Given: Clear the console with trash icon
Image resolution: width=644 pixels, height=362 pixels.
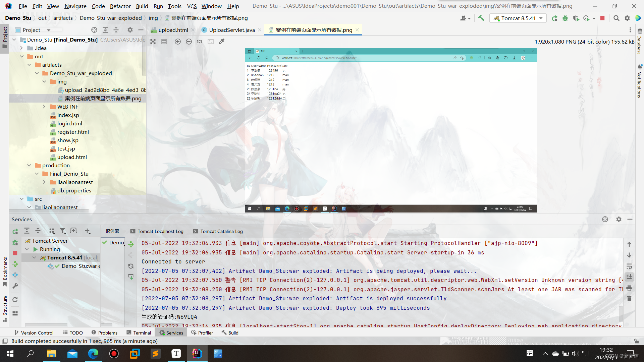Looking at the screenshot, I should coord(629,298).
